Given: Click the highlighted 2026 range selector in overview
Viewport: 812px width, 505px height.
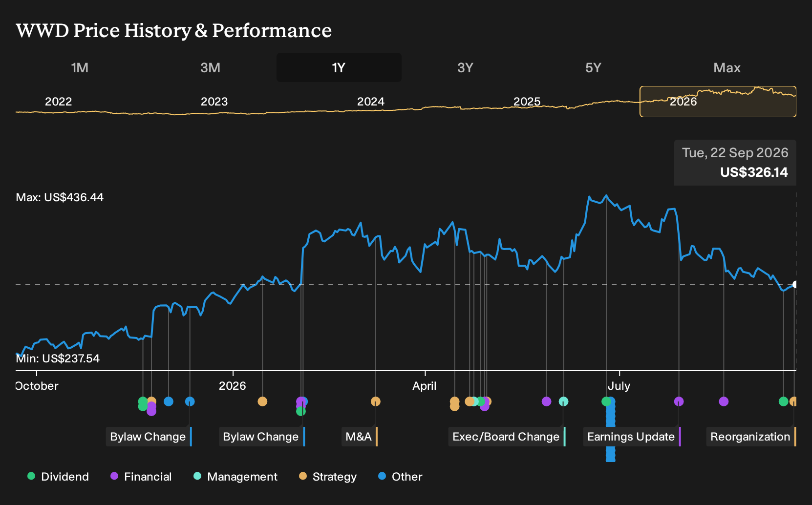Looking at the screenshot, I should pos(718,102).
